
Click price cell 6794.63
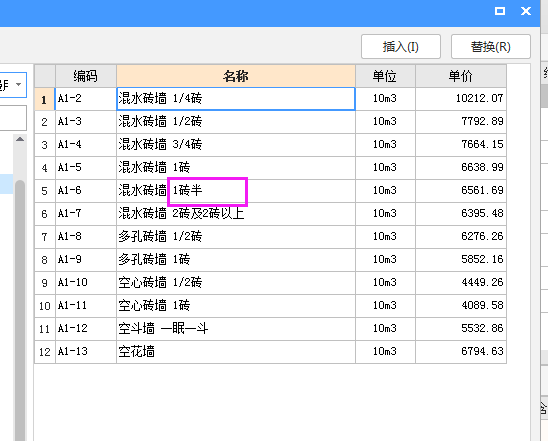pyautogui.click(x=461, y=352)
